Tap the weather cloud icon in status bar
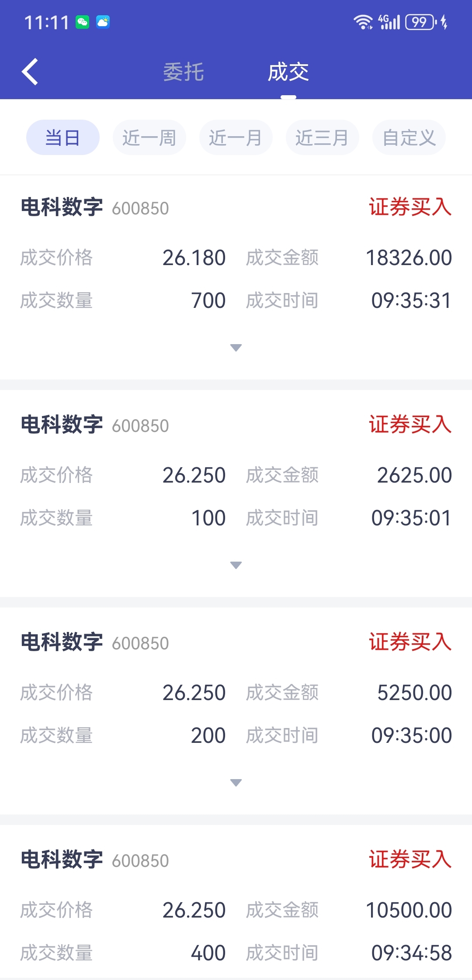Image resolution: width=472 pixels, height=980 pixels. (x=103, y=22)
